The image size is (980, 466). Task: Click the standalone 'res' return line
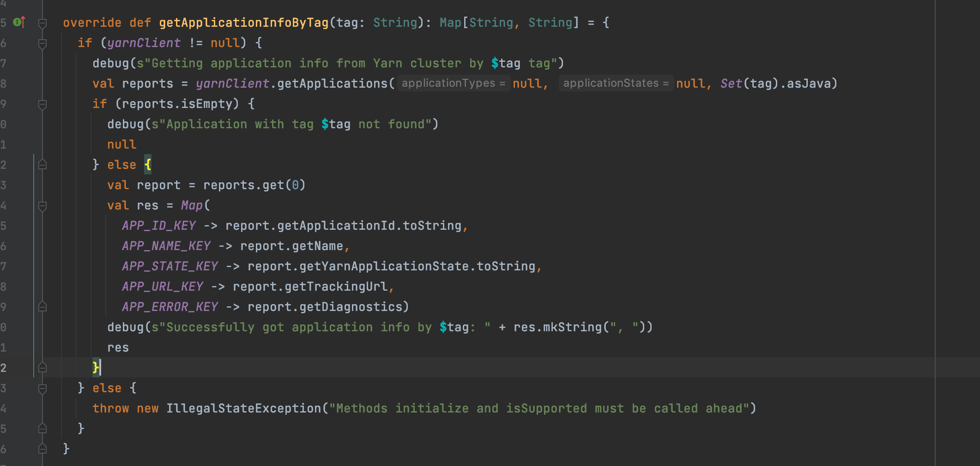118,347
